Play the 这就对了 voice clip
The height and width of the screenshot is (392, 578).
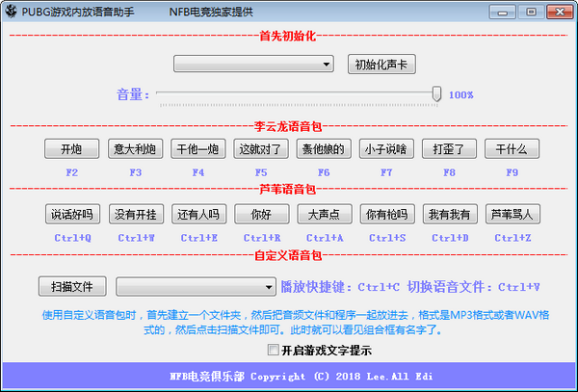(261, 149)
